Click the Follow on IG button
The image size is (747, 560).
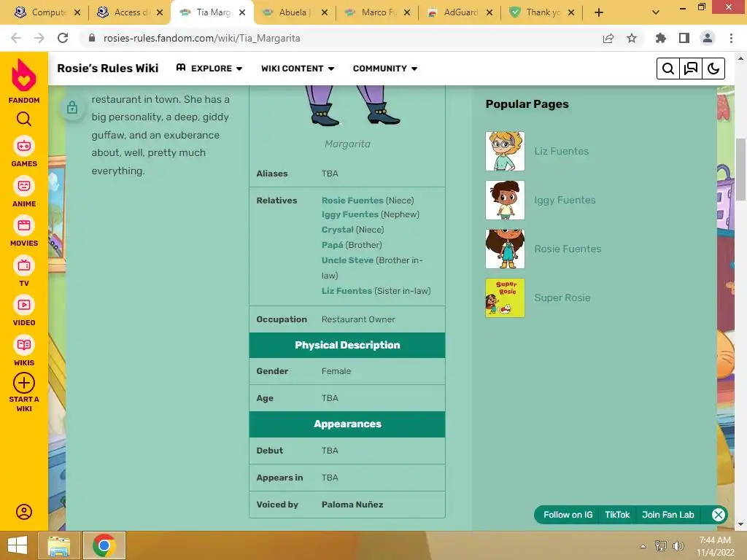click(x=568, y=515)
